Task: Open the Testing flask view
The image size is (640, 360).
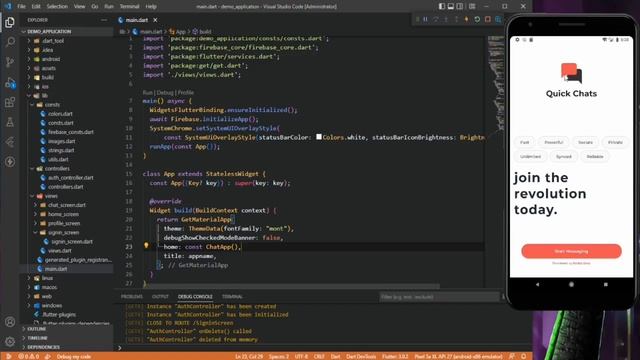Action: (10, 122)
